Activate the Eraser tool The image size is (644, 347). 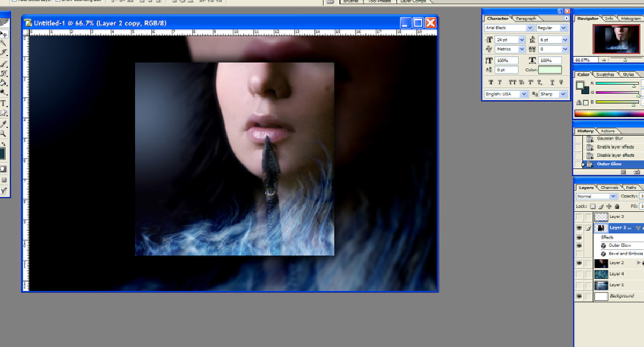click(4, 83)
